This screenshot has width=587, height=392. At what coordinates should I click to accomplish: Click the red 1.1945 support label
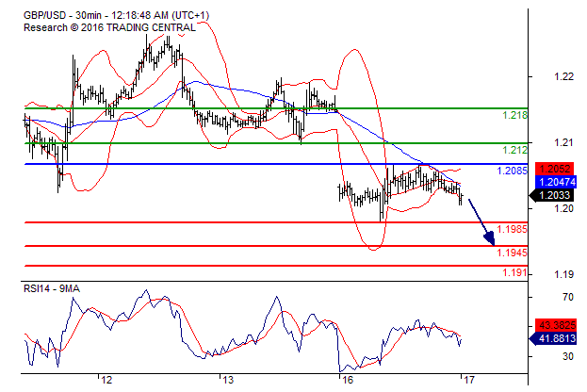513,253
